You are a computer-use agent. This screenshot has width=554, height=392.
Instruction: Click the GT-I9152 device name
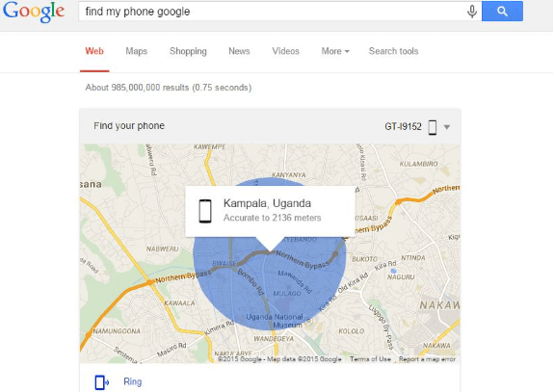403,127
